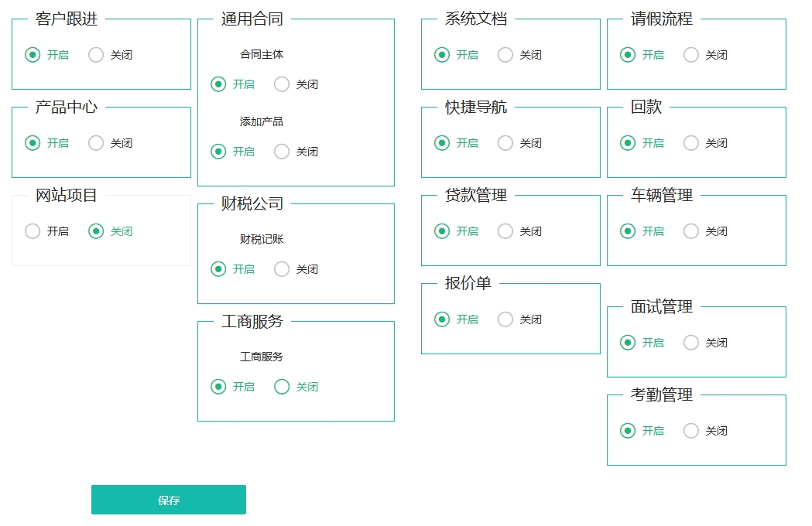Select 关闭 for 工商服务

pyautogui.click(x=282, y=387)
